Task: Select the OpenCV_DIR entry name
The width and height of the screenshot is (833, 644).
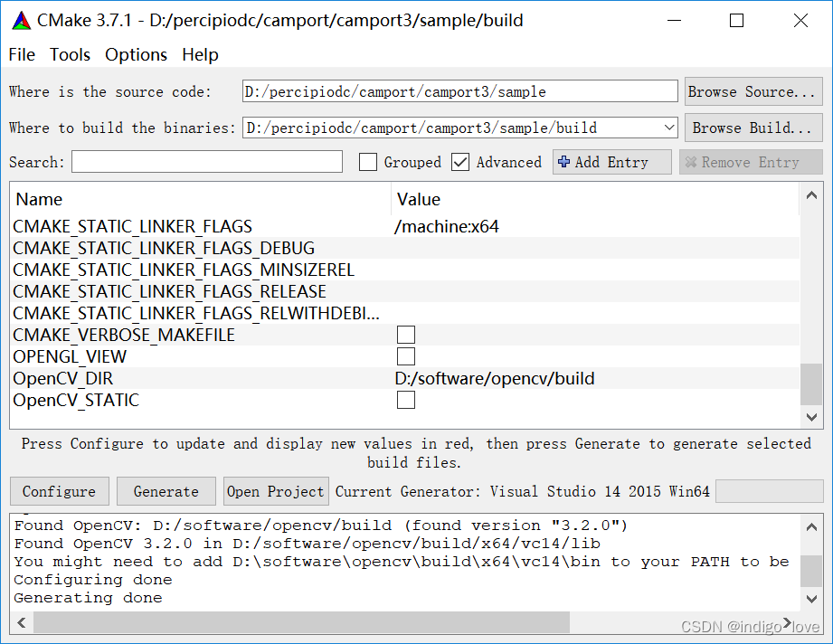Action: click(62, 378)
